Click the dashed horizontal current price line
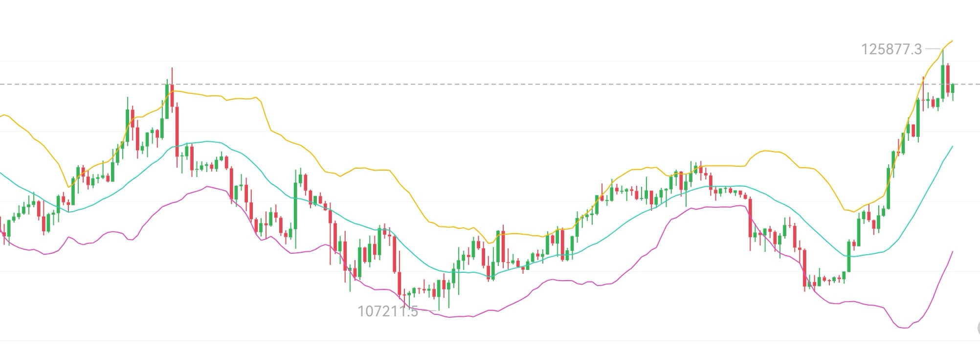Viewport: 980px width, 353px height. click(489, 85)
